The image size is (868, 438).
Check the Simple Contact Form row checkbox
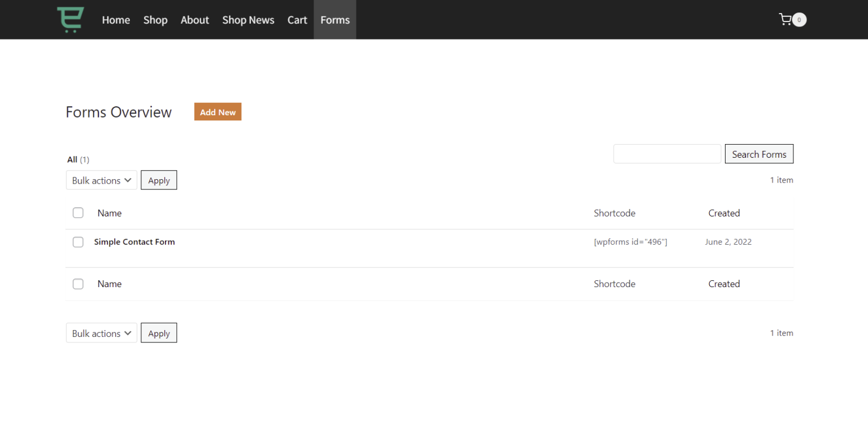78,242
